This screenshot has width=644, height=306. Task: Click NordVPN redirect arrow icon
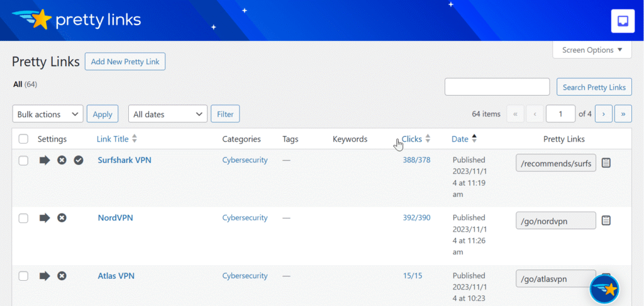45,218
